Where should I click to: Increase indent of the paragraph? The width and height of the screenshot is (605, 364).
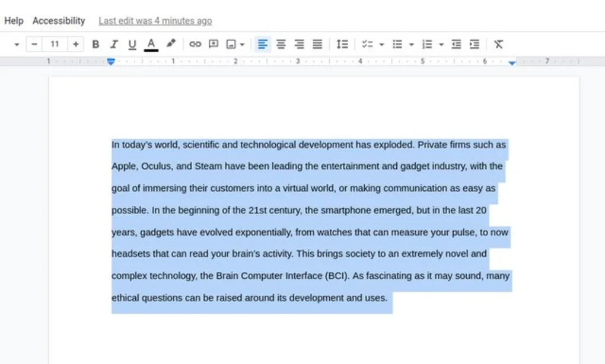(x=475, y=44)
